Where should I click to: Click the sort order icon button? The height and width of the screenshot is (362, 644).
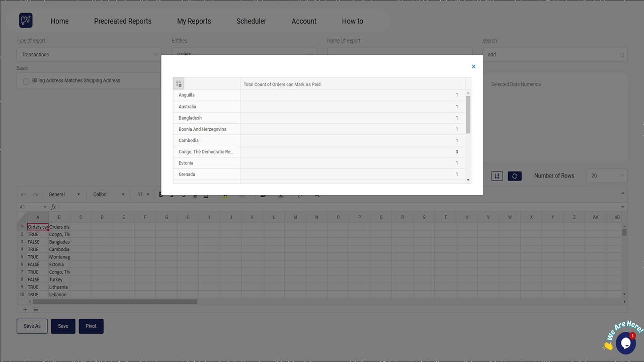pyautogui.click(x=497, y=176)
